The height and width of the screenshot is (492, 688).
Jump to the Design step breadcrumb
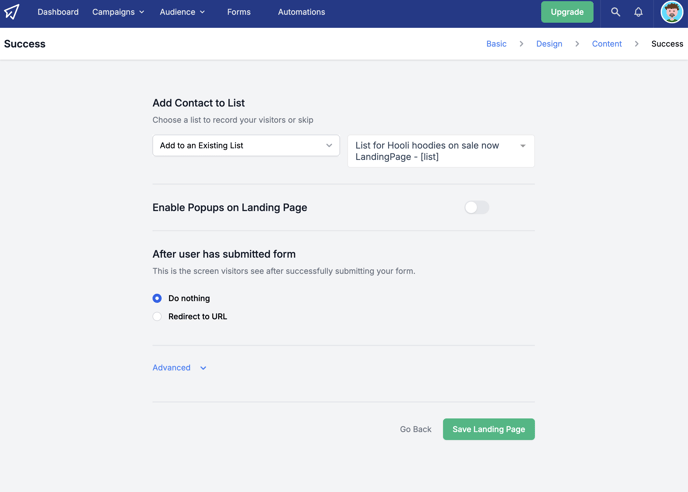(549, 44)
